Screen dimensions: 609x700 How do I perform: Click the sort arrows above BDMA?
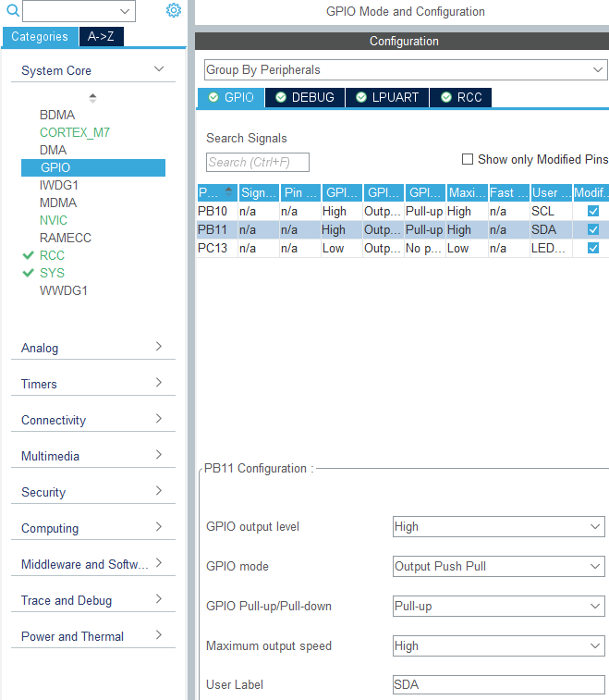pyautogui.click(x=92, y=98)
